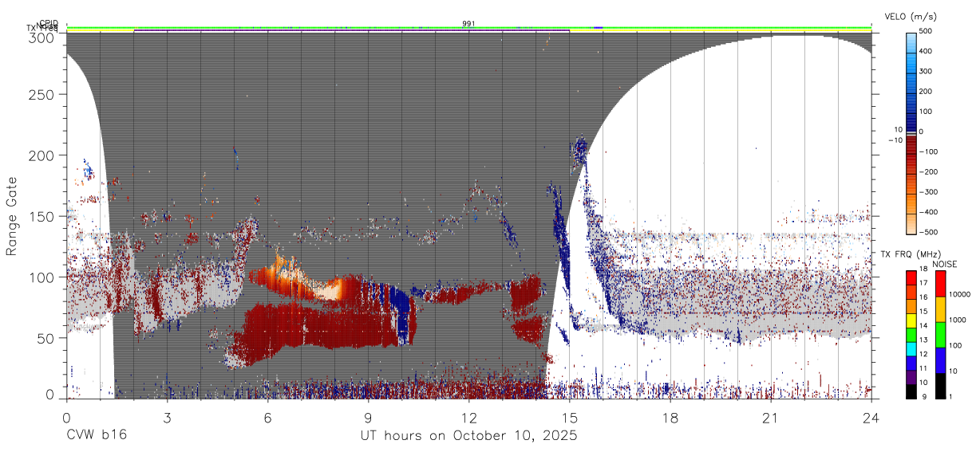
Task: Click the "TX FRQ (MHz)" legend title
Action: (909, 254)
